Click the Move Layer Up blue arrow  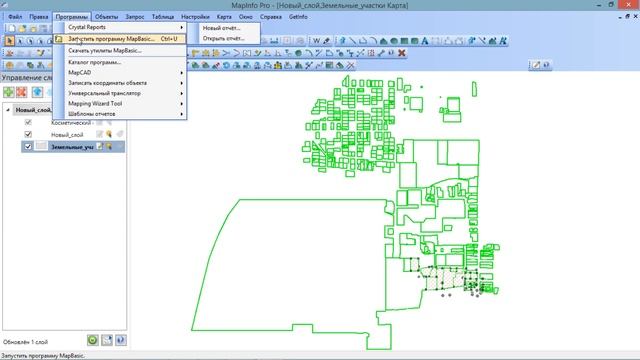point(38,92)
